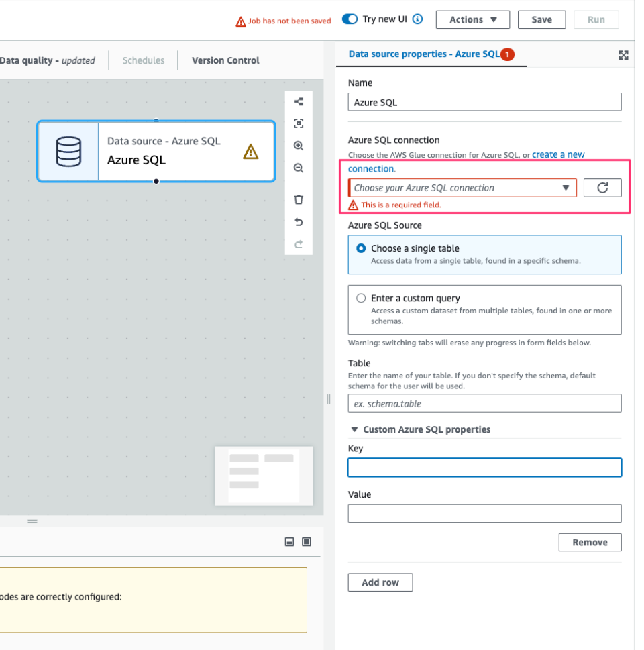Open the Actions dropdown menu
The image size is (644, 650).
(x=472, y=19)
